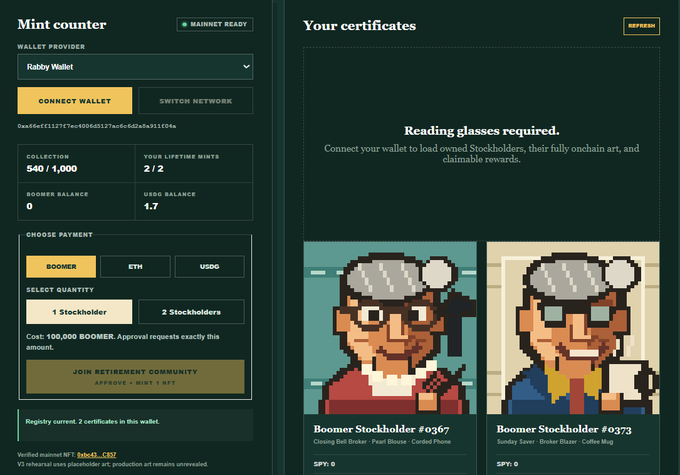Click the Sunday Saver traits line
The image size is (680, 475).
coord(555,442)
